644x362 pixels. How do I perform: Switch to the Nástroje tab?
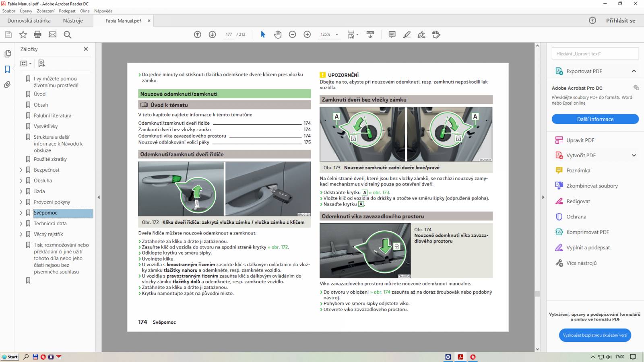click(73, 21)
